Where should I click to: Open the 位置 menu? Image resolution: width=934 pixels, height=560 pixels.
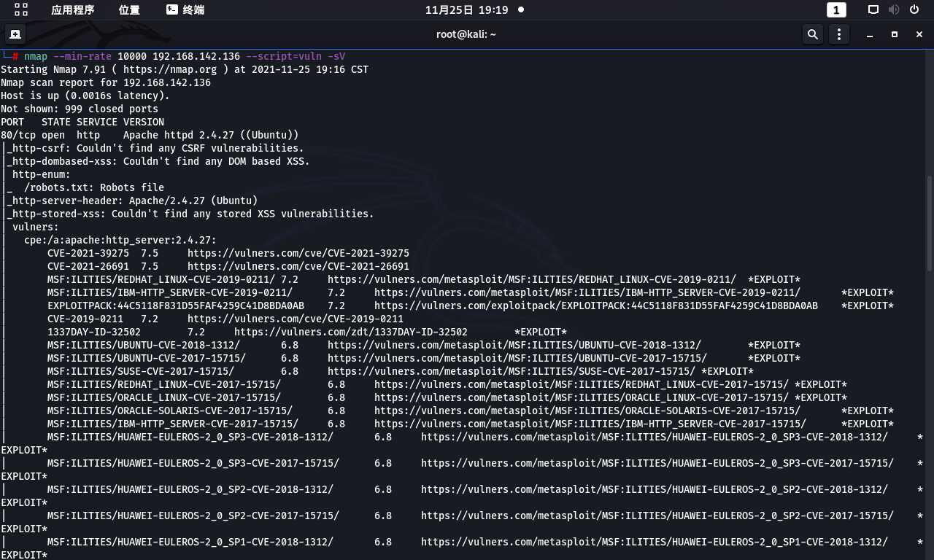(x=129, y=10)
